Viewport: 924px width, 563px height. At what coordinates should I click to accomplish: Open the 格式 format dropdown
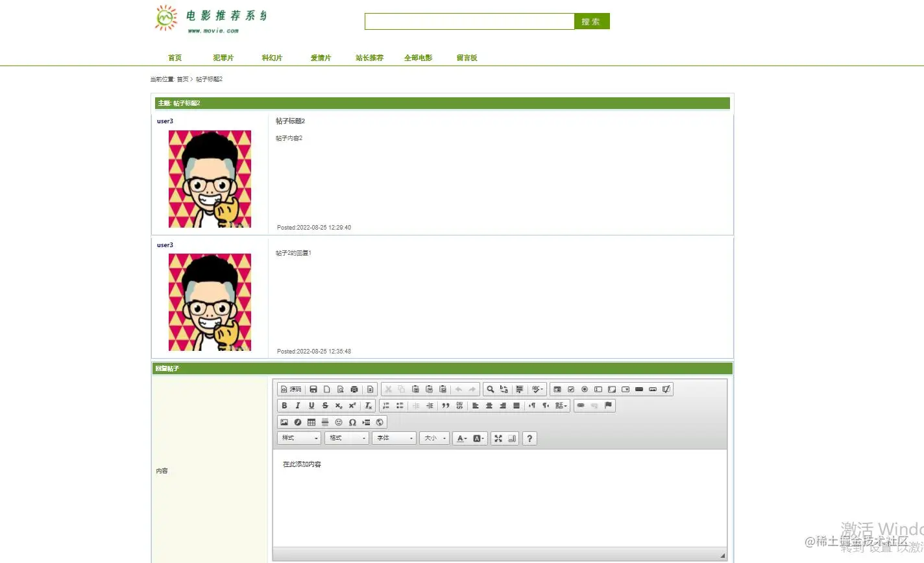(346, 438)
